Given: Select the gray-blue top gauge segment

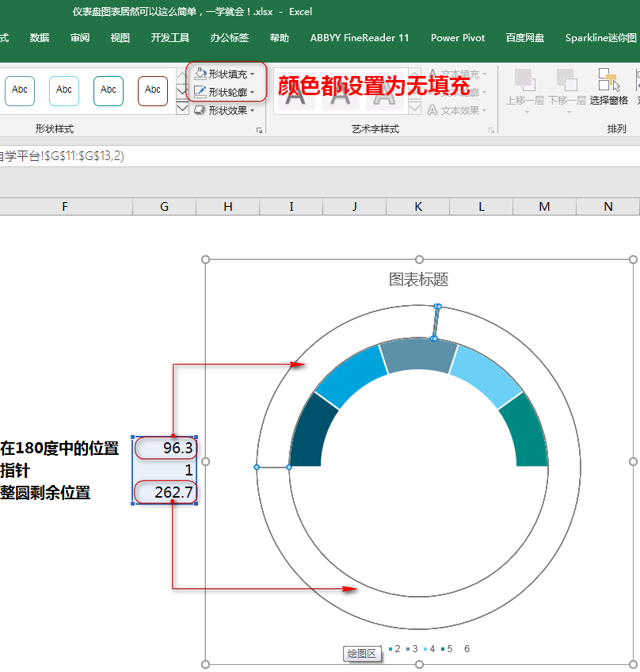Looking at the screenshot, I should point(418,356).
